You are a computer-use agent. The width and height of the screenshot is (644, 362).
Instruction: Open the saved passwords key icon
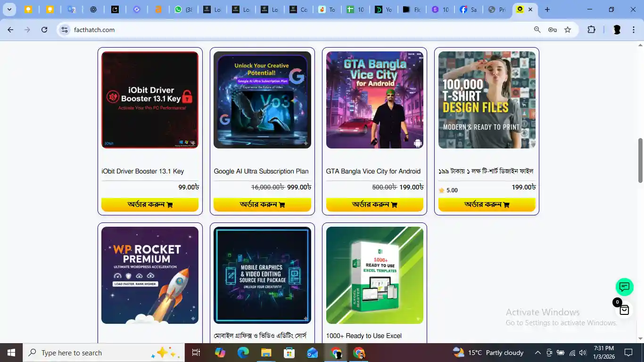pyautogui.click(x=553, y=30)
